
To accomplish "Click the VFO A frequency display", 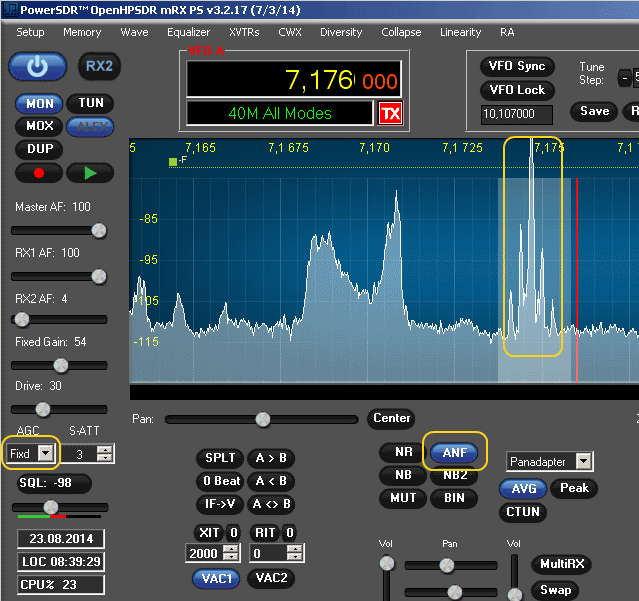I will [x=293, y=79].
